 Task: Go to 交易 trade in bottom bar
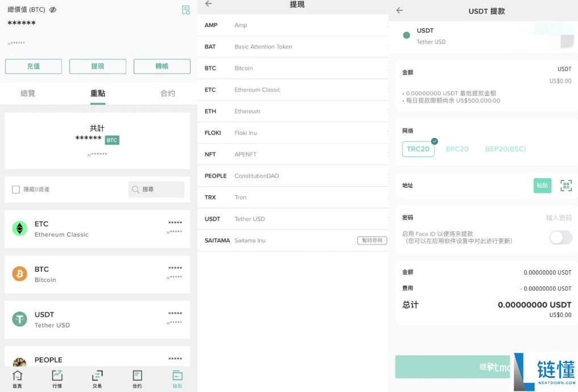click(97, 380)
